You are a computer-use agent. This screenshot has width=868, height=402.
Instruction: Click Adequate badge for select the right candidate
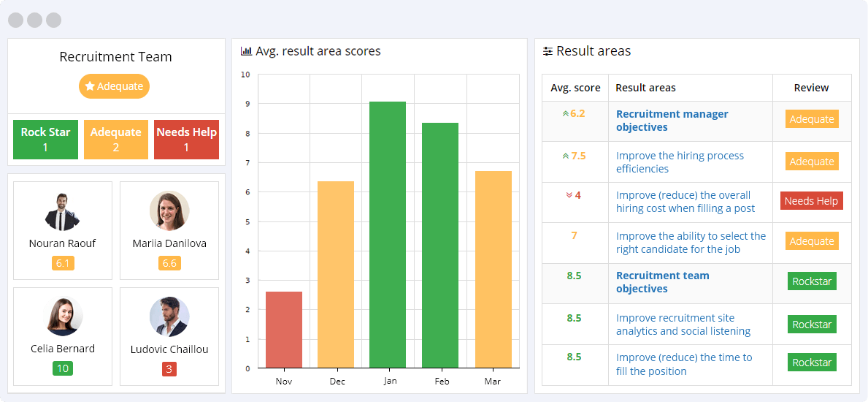click(812, 240)
